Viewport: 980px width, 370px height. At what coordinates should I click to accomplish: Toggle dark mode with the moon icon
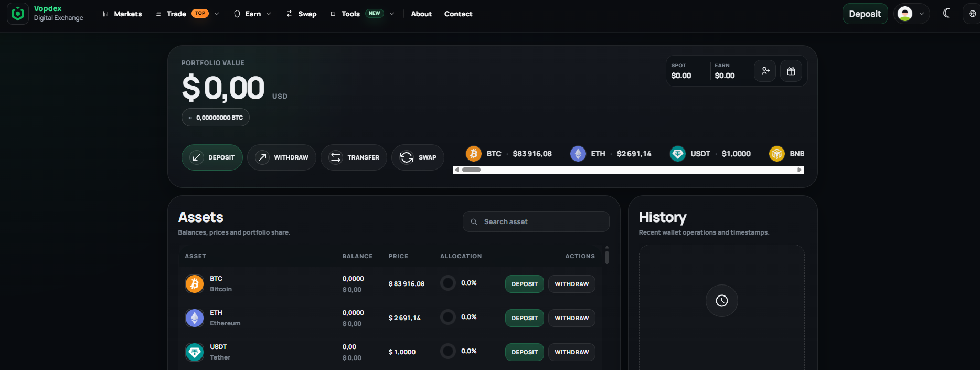coord(947,13)
